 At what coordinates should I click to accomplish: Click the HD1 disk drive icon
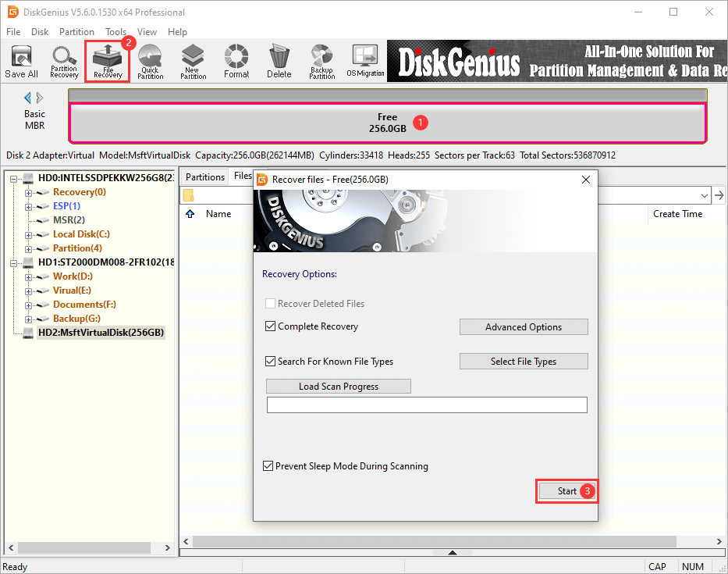[x=28, y=262]
